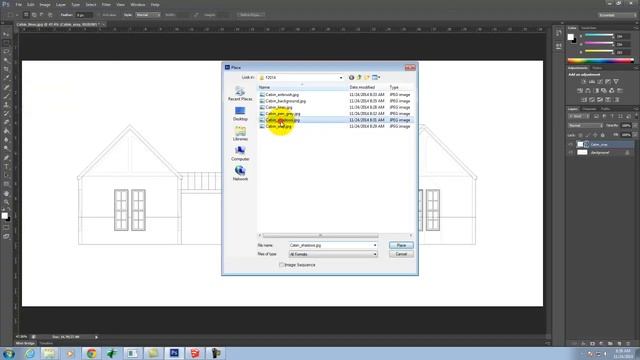Select the Eraser tool

6,122
